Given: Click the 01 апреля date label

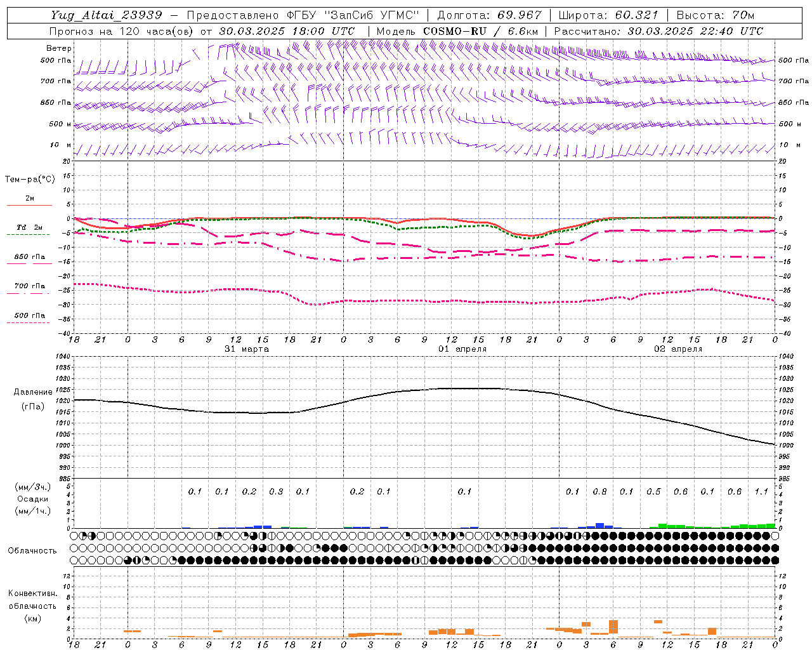Looking at the screenshot, I should (462, 349).
